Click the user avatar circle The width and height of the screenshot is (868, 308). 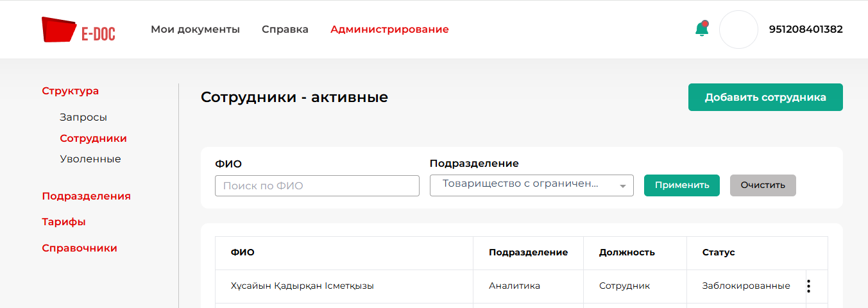pos(738,30)
